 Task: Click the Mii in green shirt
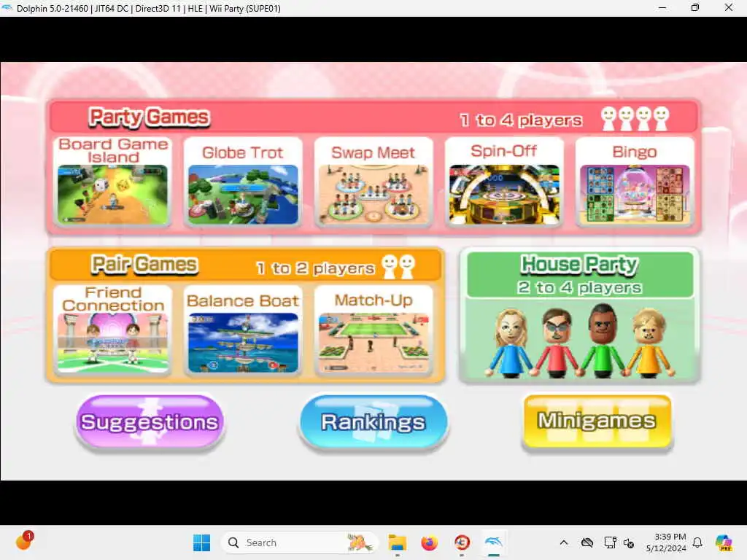(602, 340)
